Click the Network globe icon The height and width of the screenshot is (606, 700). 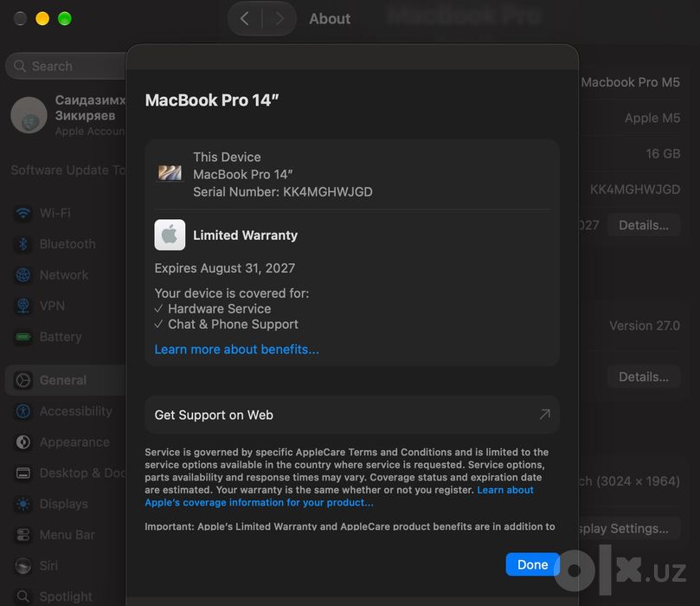(23, 274)
